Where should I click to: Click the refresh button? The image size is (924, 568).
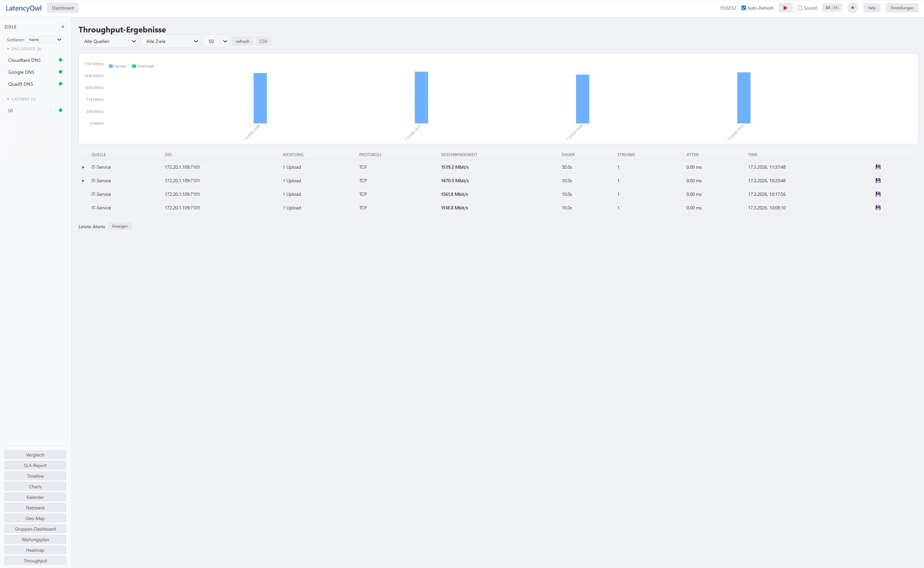[x=242, y=41]
